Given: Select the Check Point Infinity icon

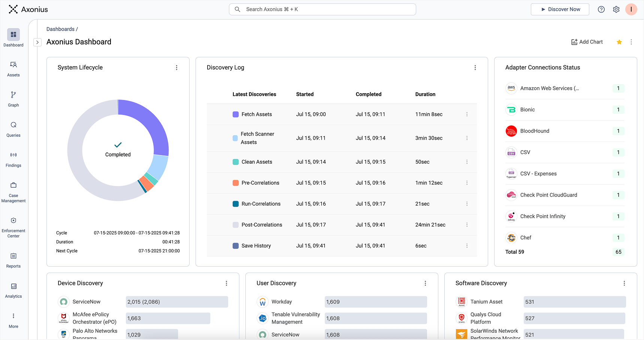Looking at the screenshot, I should coord(511,216).
